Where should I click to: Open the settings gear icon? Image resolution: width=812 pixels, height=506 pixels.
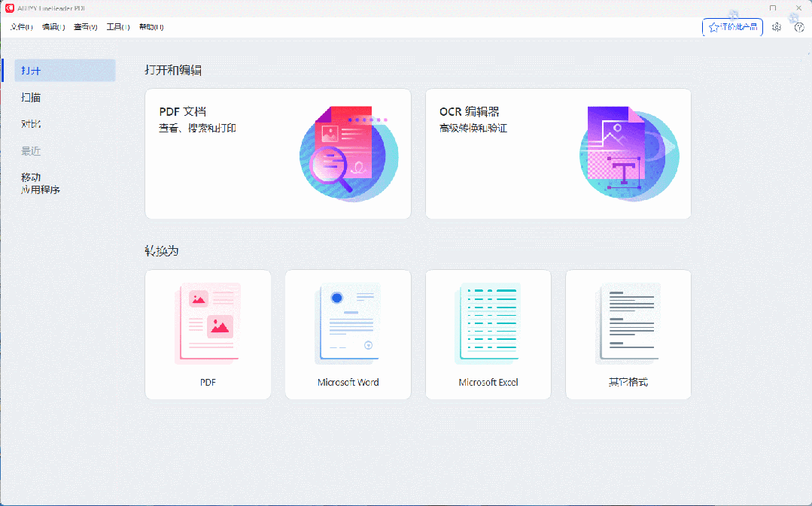pos(777,26)
